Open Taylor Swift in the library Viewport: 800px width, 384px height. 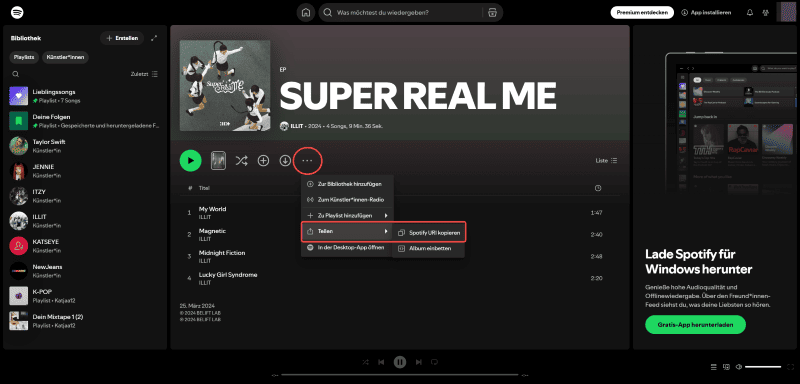click(x=85, y=146)
